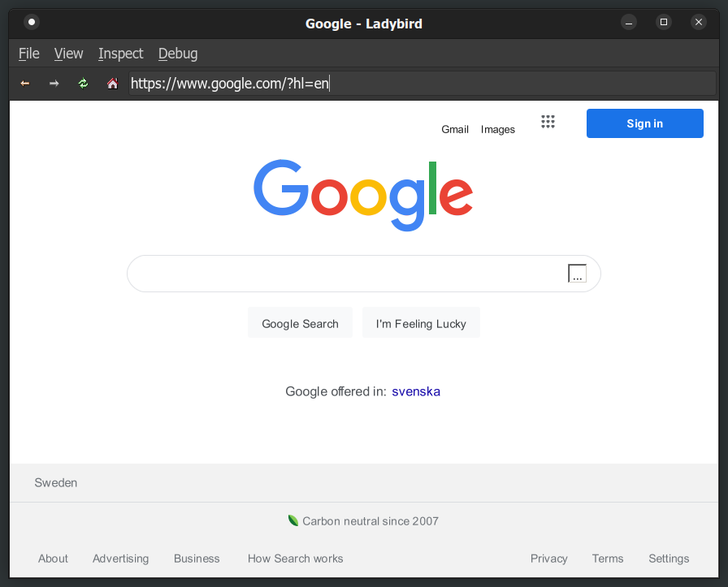Click the Google logo
The image size is (728, 587).
pos(363,196)
